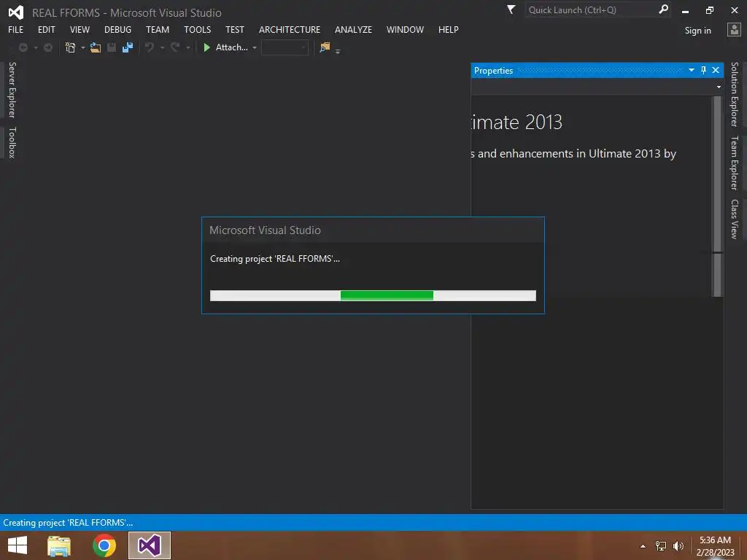This screenshot has height=560, width=747.
Task: Open the FILE menu
Action: tap(16, 29)
